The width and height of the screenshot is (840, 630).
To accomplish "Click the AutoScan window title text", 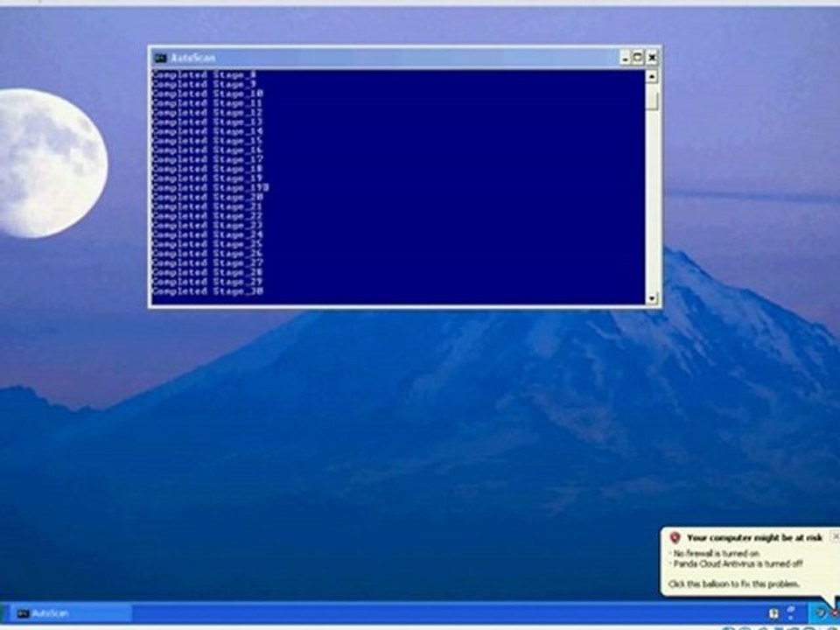I will (192, 58).
